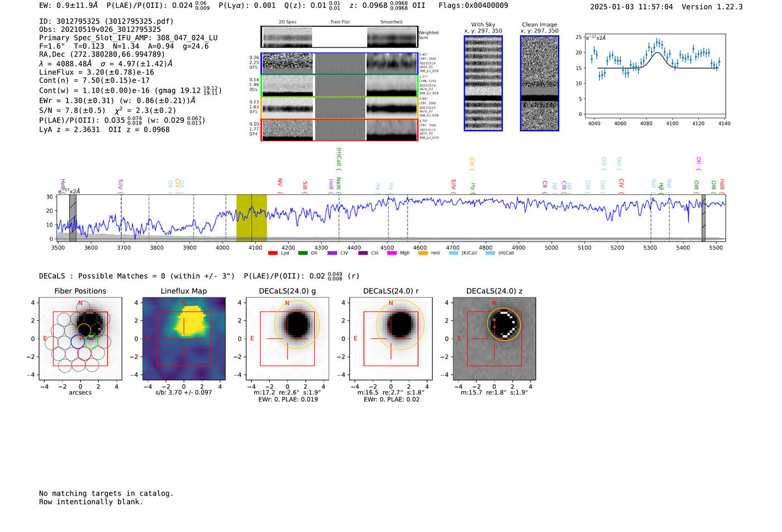
Task: Select the blue-bordered 2D spectrum row
Action: pos(340,64)
